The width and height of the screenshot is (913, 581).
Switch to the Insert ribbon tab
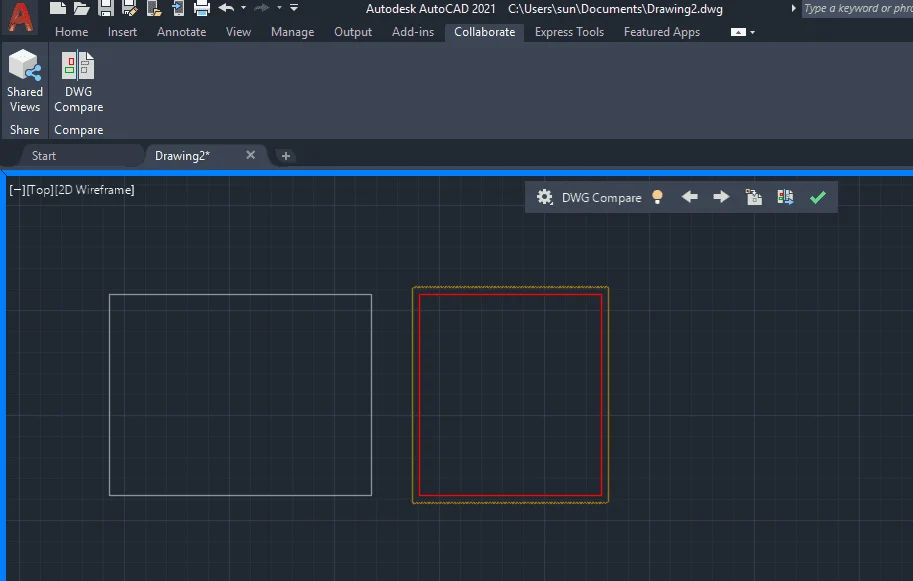122,32
